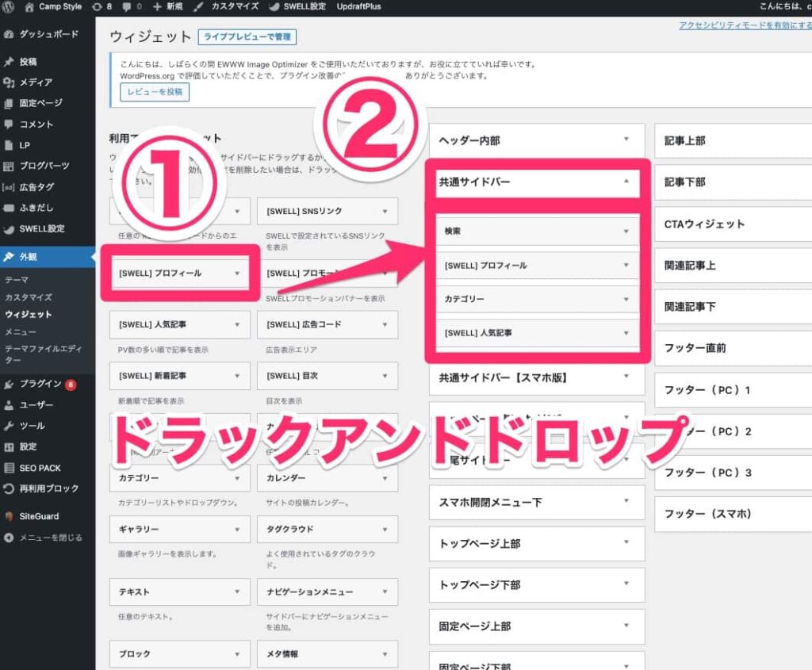Click the レビューを投稿 button

pyautogui.click(x=155, y=92)
